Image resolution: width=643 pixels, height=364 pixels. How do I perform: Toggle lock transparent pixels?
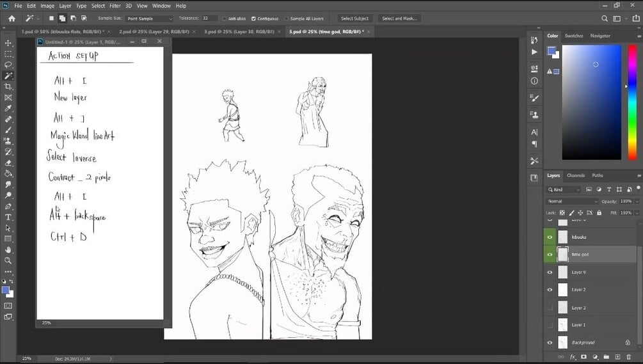[562, 213]
